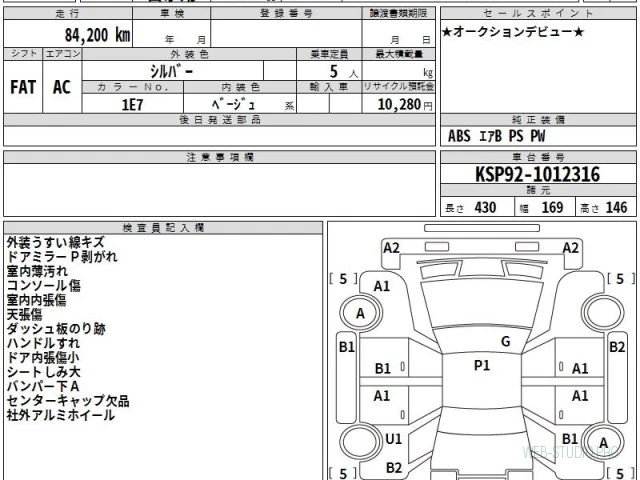Click the リサイクル預託金 header
The image size is (640, 480).
(399, 87)
